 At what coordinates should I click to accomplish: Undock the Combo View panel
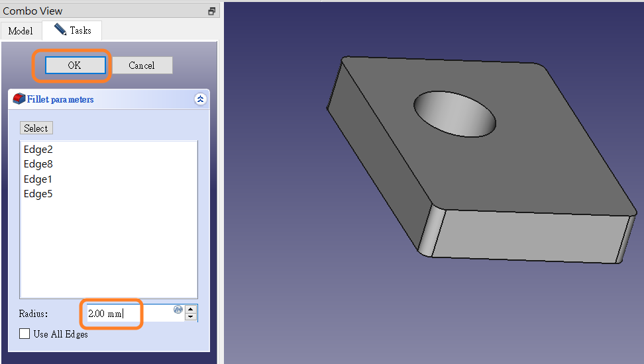click(x=211, y=11)
